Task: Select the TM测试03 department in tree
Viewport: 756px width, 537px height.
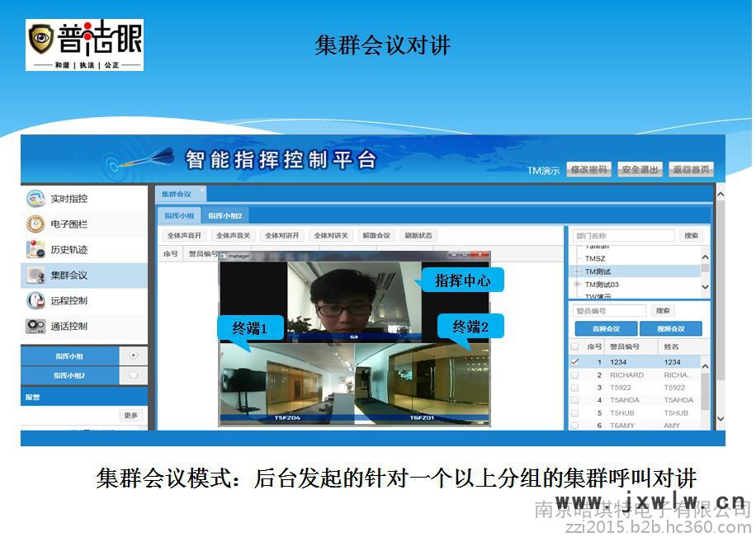Action: click(602, 285)
